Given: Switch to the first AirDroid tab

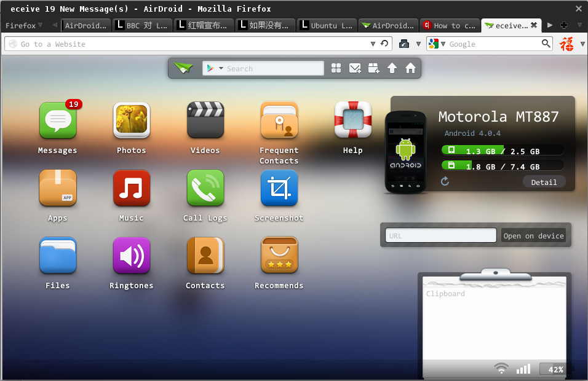Looking at the screenshot, I should click(x=86, y=25).
